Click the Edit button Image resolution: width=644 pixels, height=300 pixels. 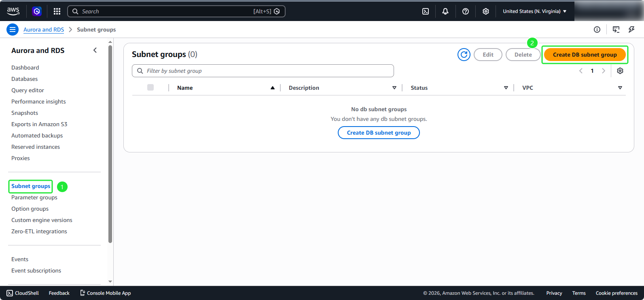tap(488, 55)
